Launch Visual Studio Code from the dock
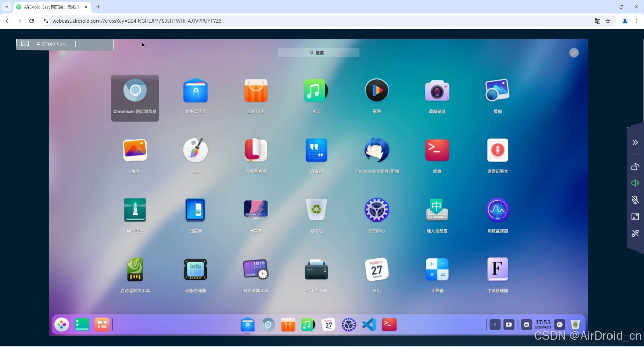The width and height of the screenshot is (644, 347). click(x=369, y=325)
